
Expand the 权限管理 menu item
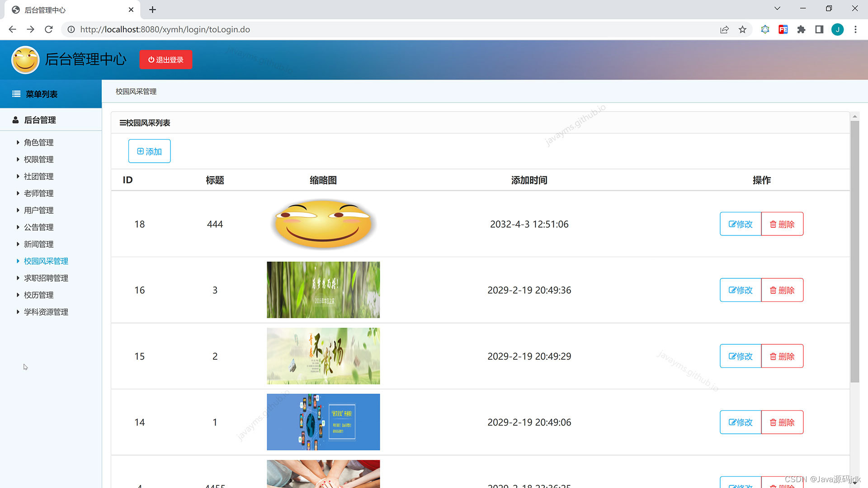(x=38, y=160)
